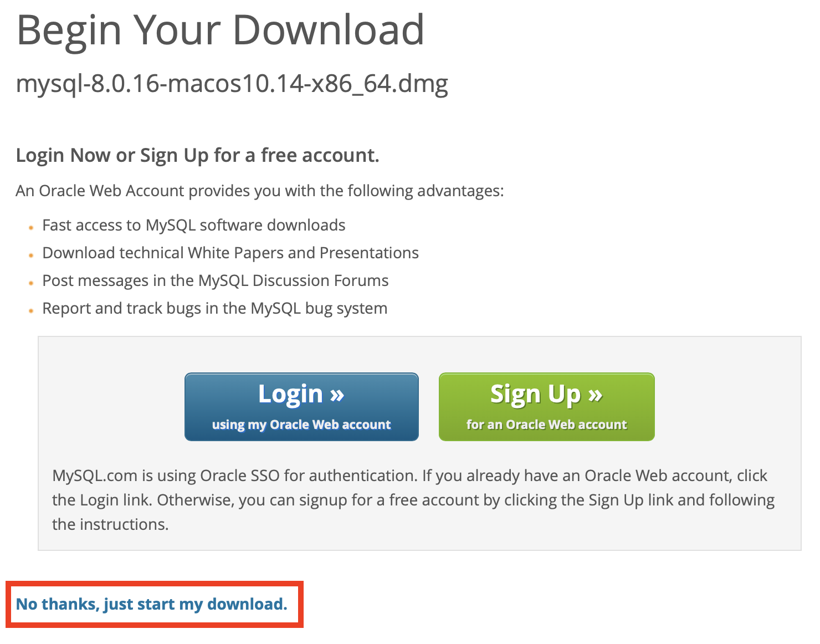Click the for an Oracle Web account caption

pos(546,425)
